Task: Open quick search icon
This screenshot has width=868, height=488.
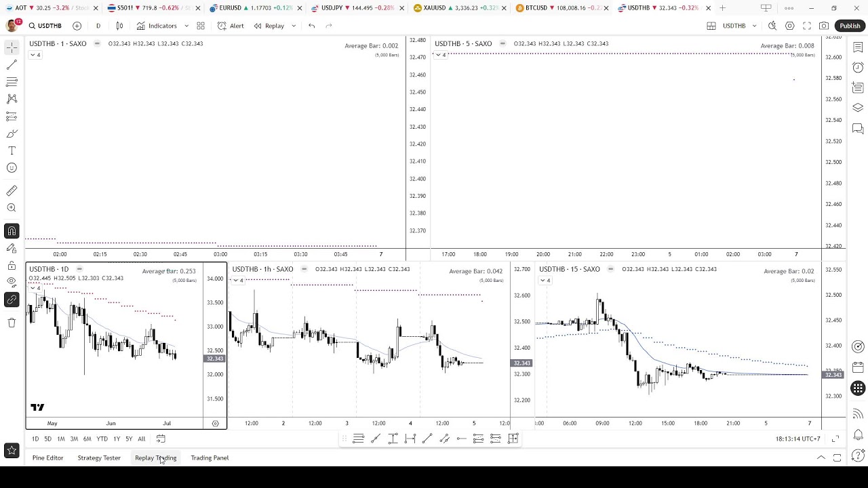Action: tap(772, 26)
